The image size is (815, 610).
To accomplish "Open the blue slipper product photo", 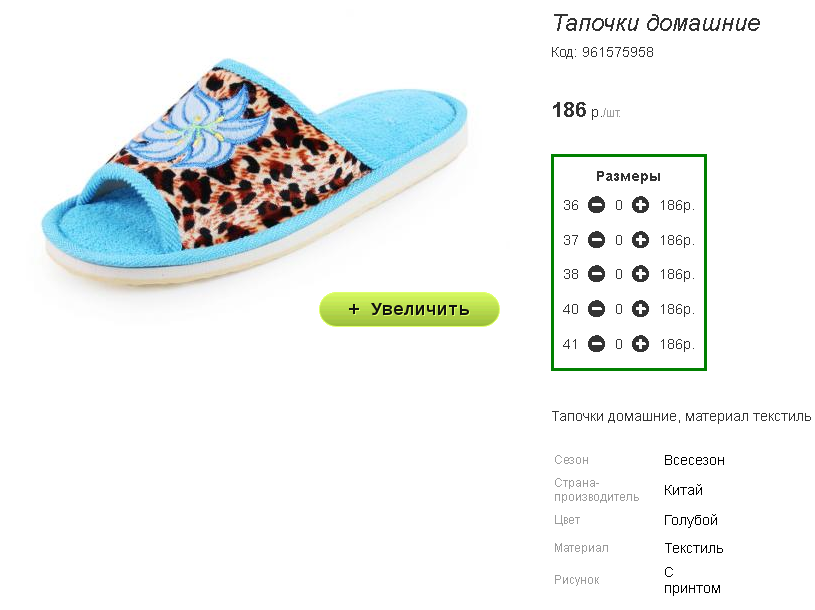I will point(256,171).
